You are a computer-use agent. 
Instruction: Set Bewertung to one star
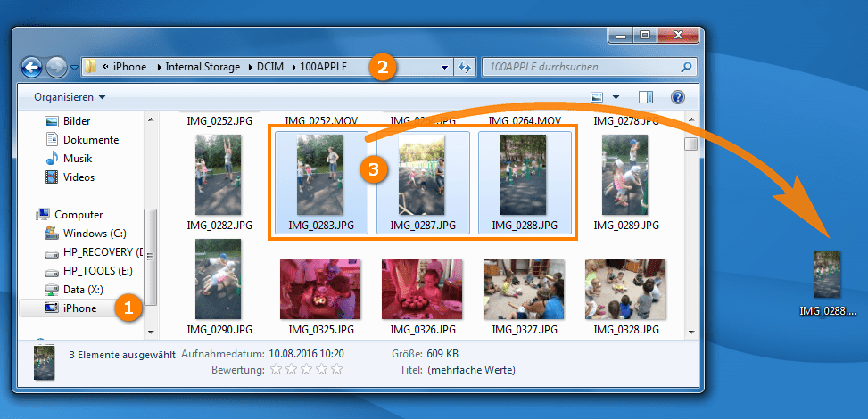[276, 369]
